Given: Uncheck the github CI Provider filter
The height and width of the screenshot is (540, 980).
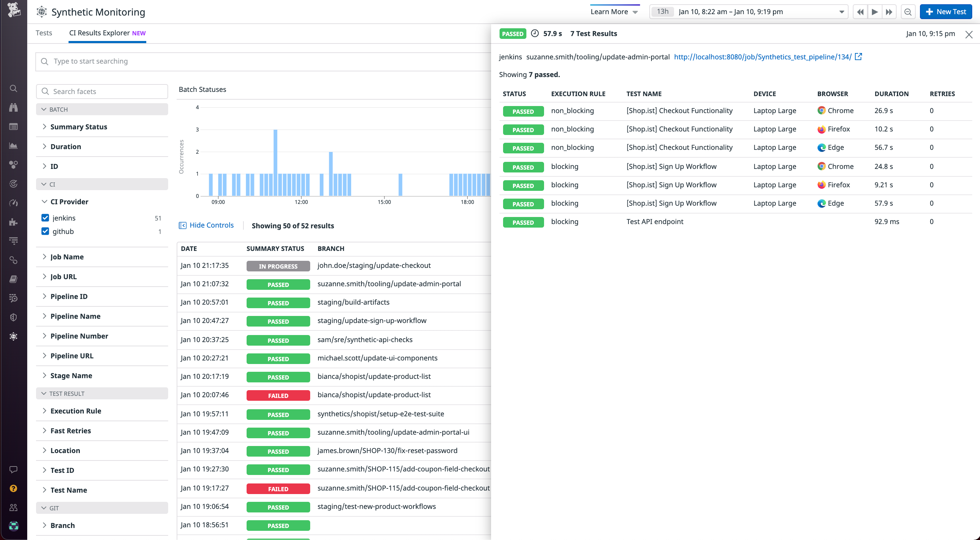Looking at the screenshot, I should (x=45, y=231).
